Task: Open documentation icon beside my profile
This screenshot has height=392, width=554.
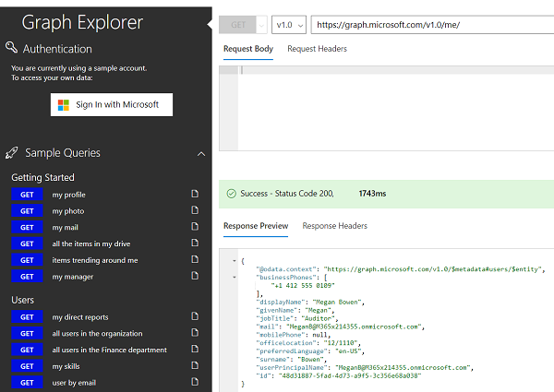Action: click(195, 195)
